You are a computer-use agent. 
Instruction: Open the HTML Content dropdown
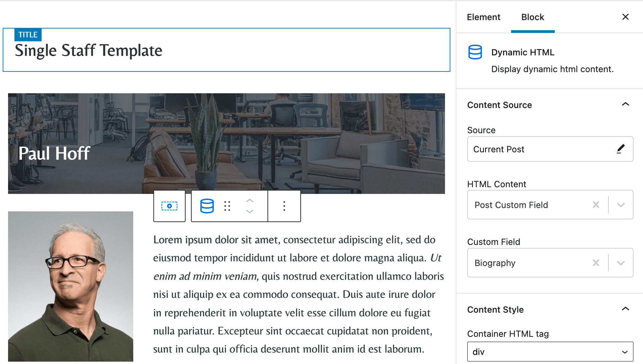(x=621, y=205)
